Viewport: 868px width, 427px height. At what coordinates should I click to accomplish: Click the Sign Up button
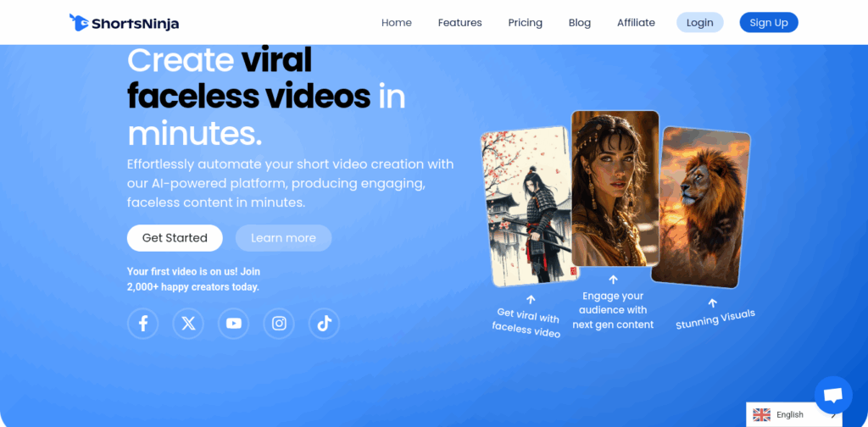[x=769, y=23]
